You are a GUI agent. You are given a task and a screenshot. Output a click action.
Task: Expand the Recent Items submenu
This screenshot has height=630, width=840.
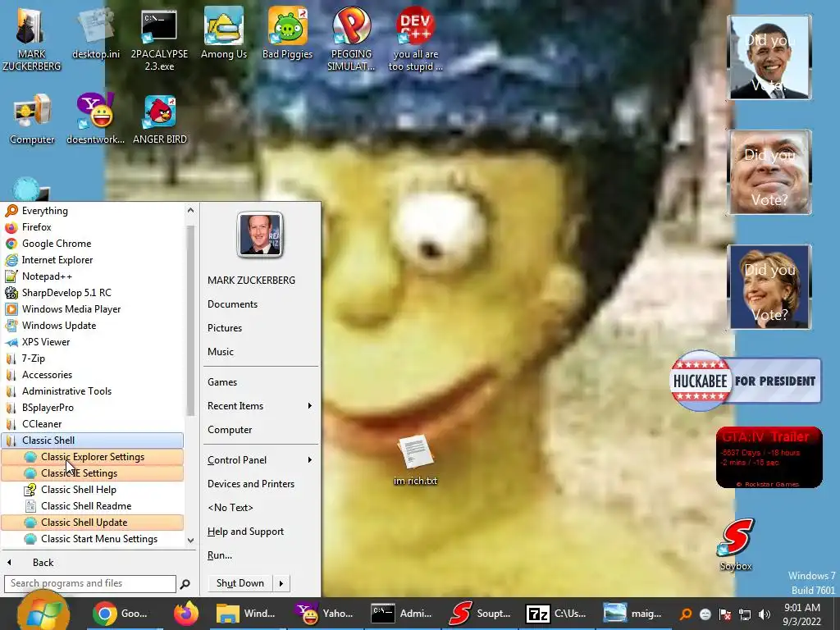click(x=260, y=406)
